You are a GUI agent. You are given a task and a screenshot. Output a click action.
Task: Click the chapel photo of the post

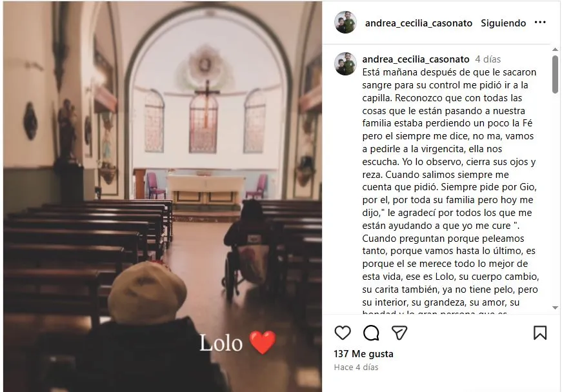(163, 196)
